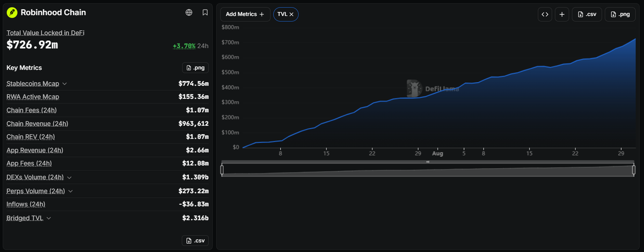
Task: Click the $12.08m app fees value
Action: [195, 163]
